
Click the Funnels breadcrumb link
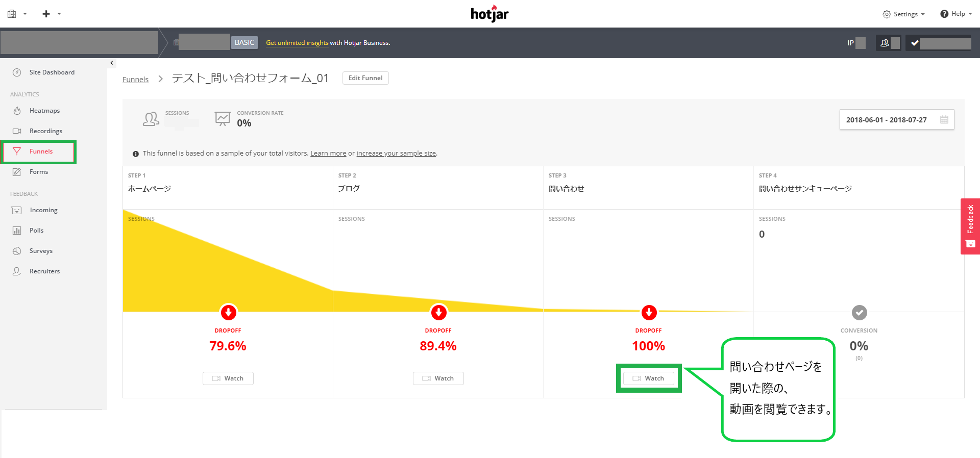click(135, 80)
